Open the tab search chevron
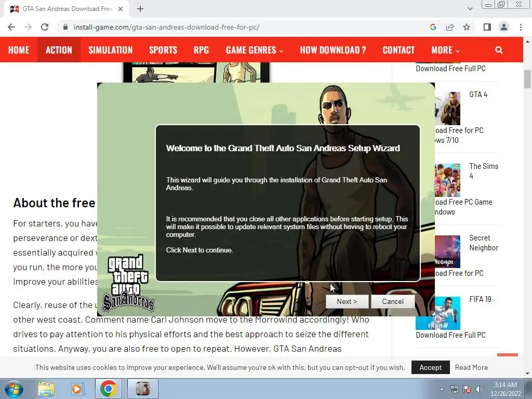Screen dimensions: 532x399 pos(470,9)
